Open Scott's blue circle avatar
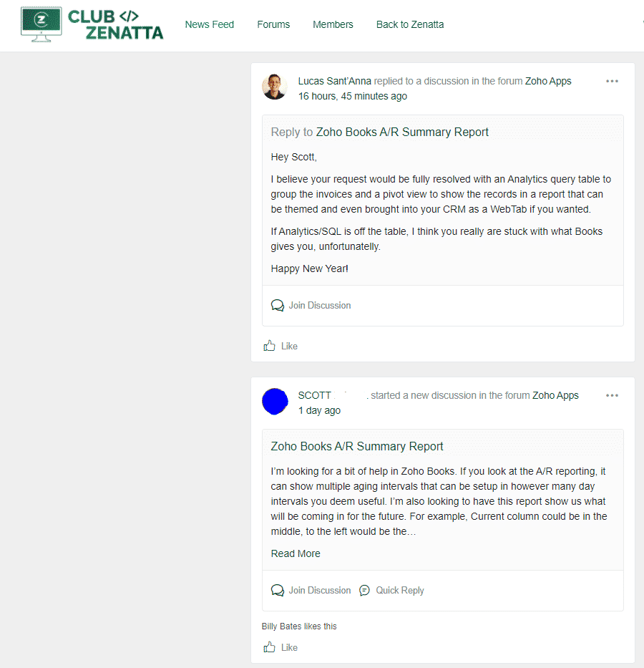This screenshot has height=668, width=644. coord(275,402)
